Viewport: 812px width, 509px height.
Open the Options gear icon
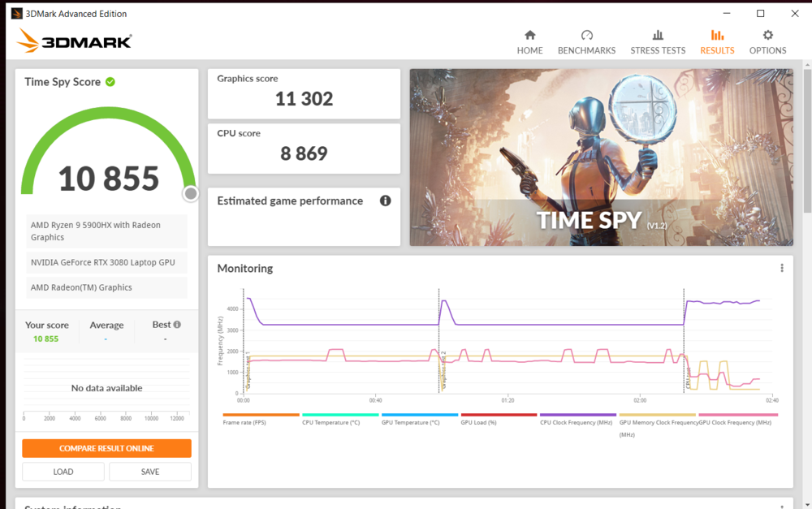tap(767, 36)
